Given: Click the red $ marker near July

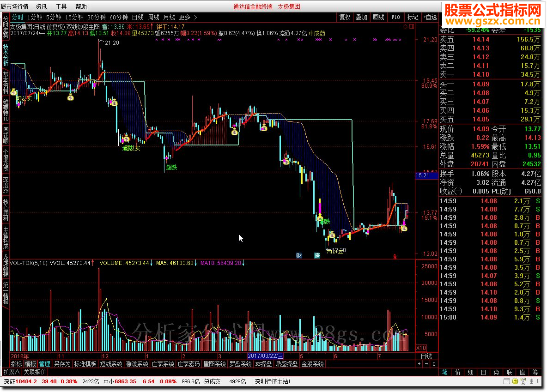Looking at the screenshot, I should point(395,257).
